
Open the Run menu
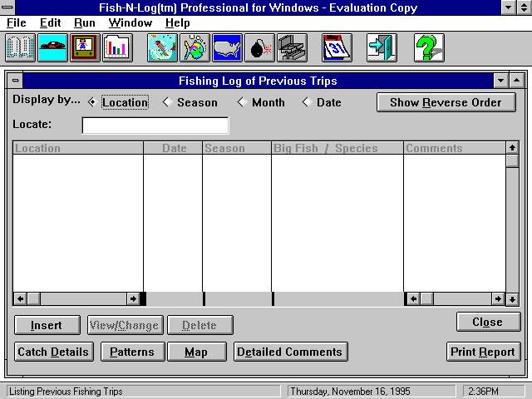84,23
